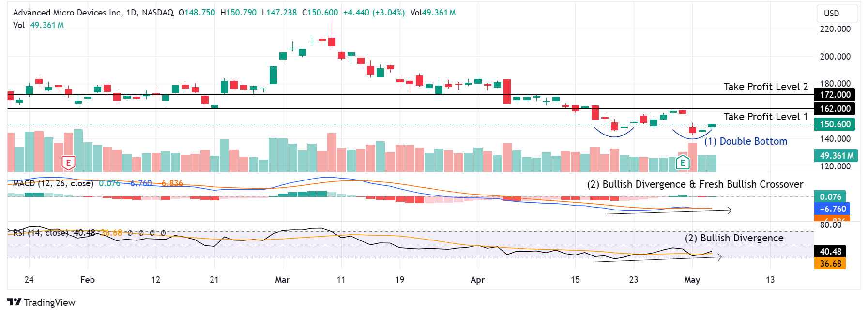
Task: Click the low price L147.238 value
Action: pos(279,13)
